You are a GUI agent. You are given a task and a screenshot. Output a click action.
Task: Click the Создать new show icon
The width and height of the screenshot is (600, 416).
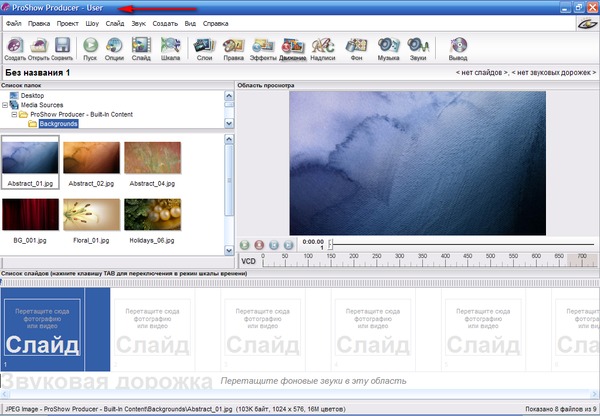click(15, 49)
